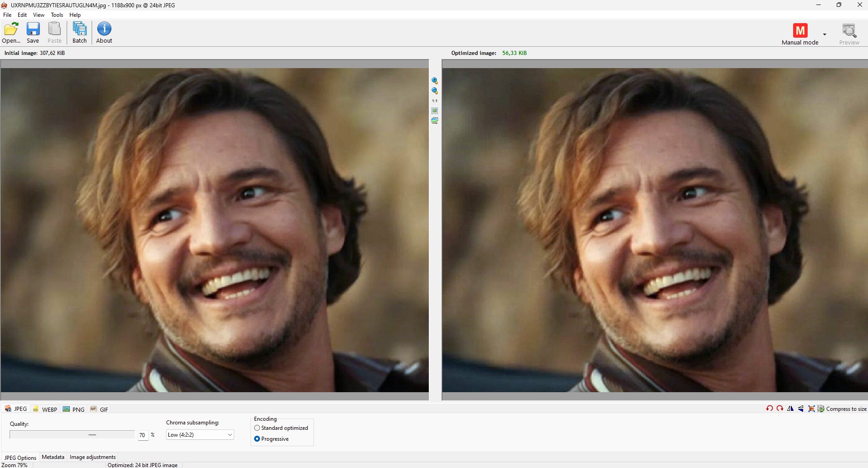Screen dimensions: 868x468
Task: Click the optimized image preview pane
Action: pyautogui.click(x=655, y=230)
